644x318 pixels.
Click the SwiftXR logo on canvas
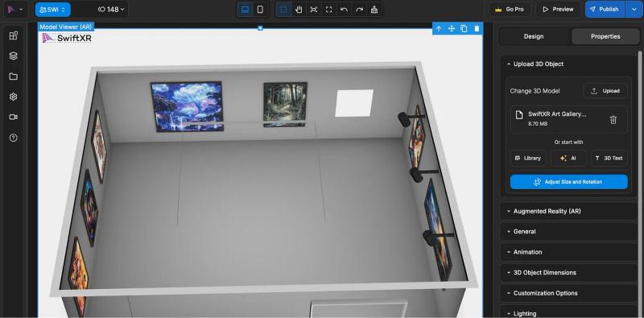(67, 38)
